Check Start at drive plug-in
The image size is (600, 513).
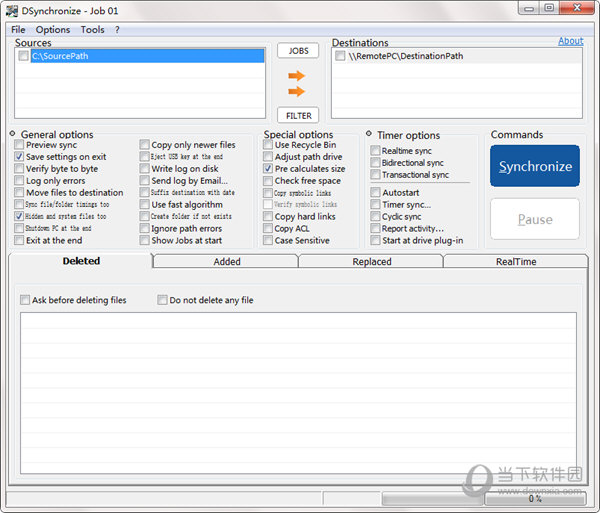click(375, 240)
